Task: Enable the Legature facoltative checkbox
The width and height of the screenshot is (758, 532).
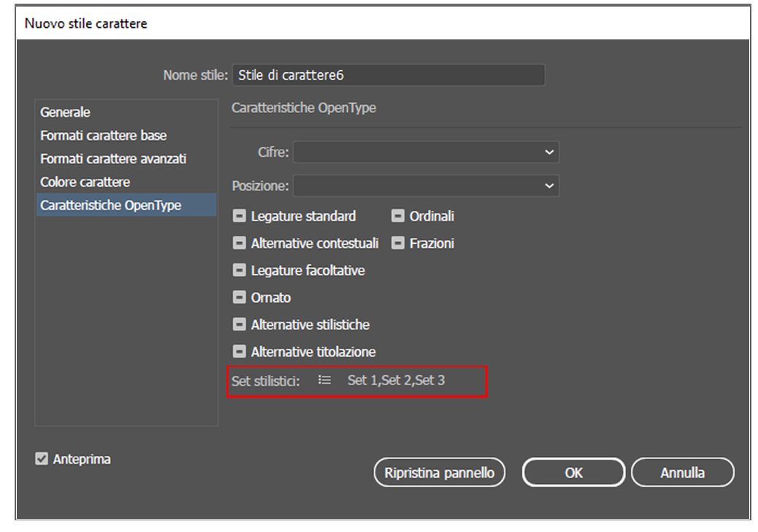Action: tap(240, 271)
